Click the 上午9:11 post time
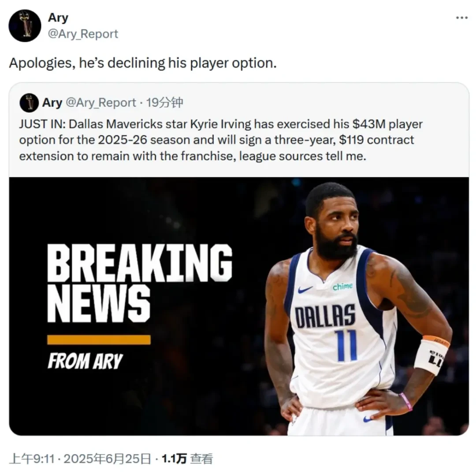 32,459
